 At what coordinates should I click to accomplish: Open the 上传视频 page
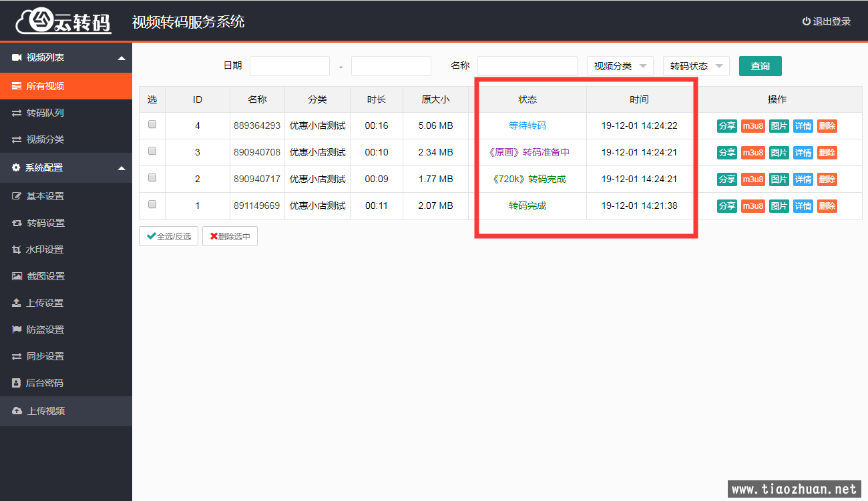[x=66, y=411]
